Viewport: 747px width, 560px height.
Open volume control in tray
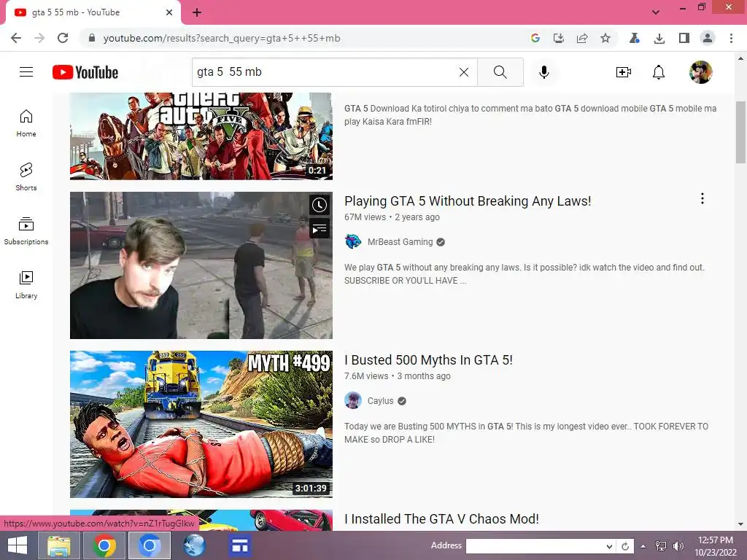coord(678,546)
